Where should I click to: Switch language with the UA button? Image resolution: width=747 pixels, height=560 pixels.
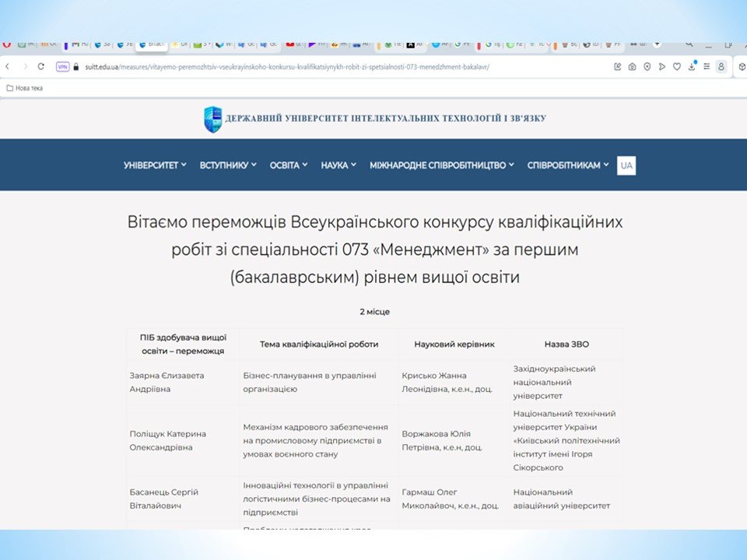tap(626, 166)
